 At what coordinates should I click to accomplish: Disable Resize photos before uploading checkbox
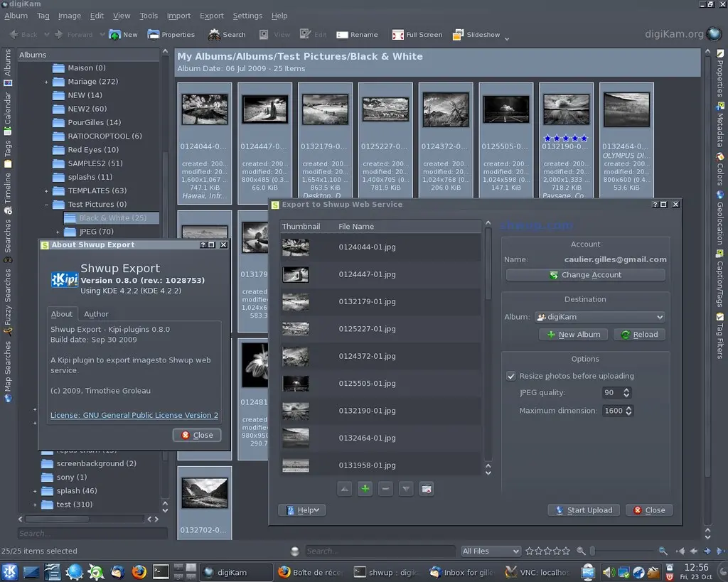pos(510,376)
